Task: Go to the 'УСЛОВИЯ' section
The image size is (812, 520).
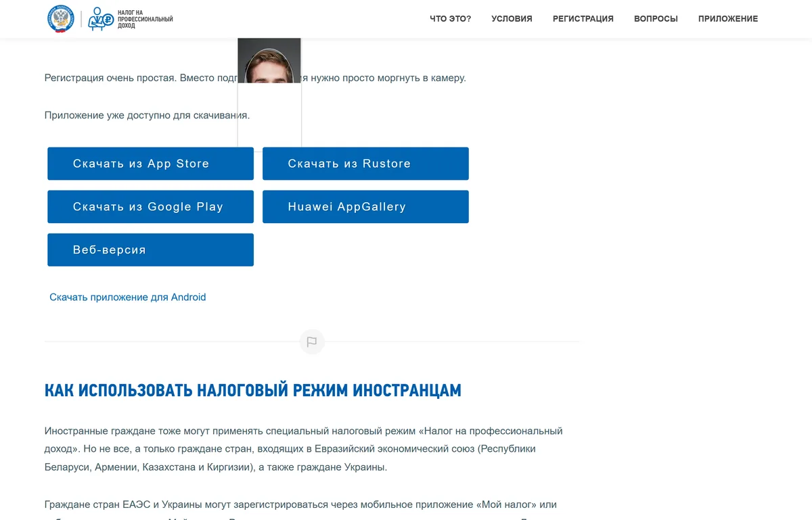Action: (512, 19)
